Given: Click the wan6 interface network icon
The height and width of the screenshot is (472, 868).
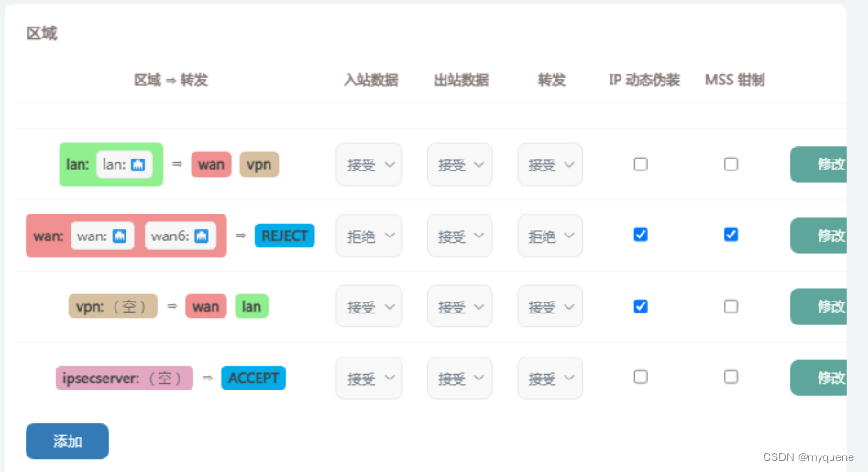Looking at the screenshot, I should 202,236.
